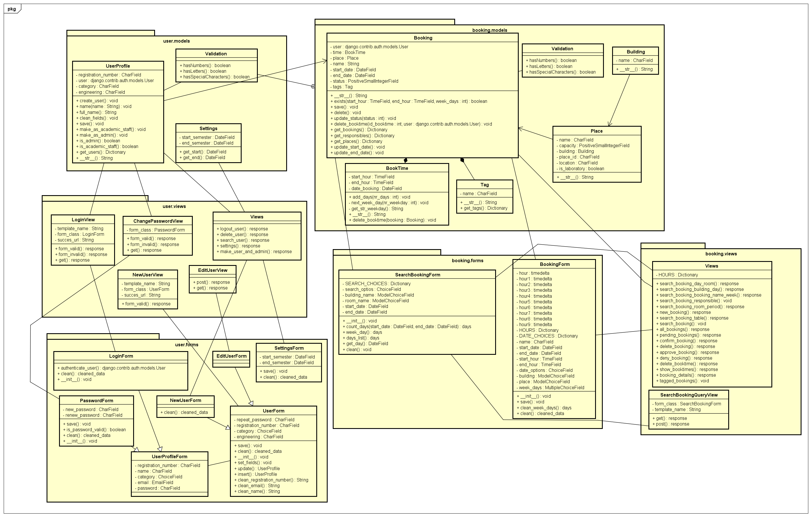812x517 pixels.
Task: Select the UserProfile class header
Action: (118, 66)
